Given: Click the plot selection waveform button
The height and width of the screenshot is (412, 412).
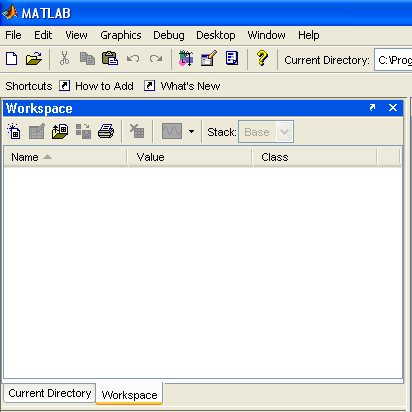Looking at the screenshot, I should click(172, 131).
